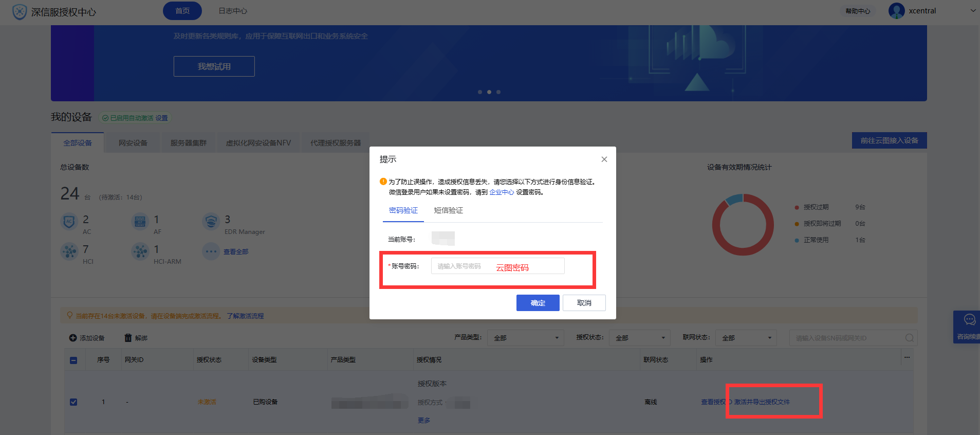The height and width of the screenshot is (435, 980).
Task: Click the HCI-ARM device type icon
Action: [140, 251]
